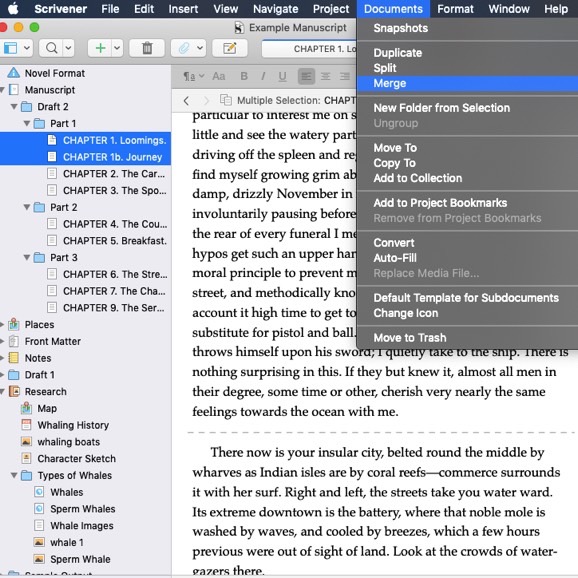Click the Research binder icon
This screenshot has width=578, height=578.
pyautogui.click(x=14, y=391)
